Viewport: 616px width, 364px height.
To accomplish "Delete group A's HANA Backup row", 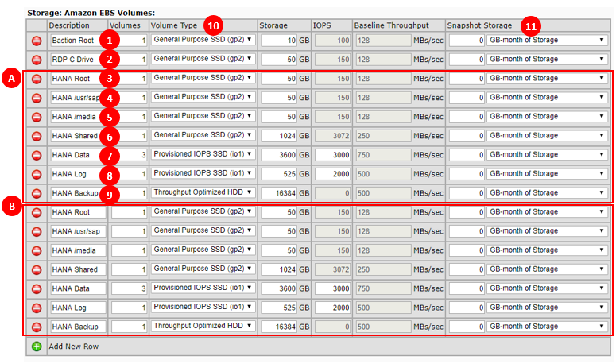I will pyautogui.click(x=37, y=193).
